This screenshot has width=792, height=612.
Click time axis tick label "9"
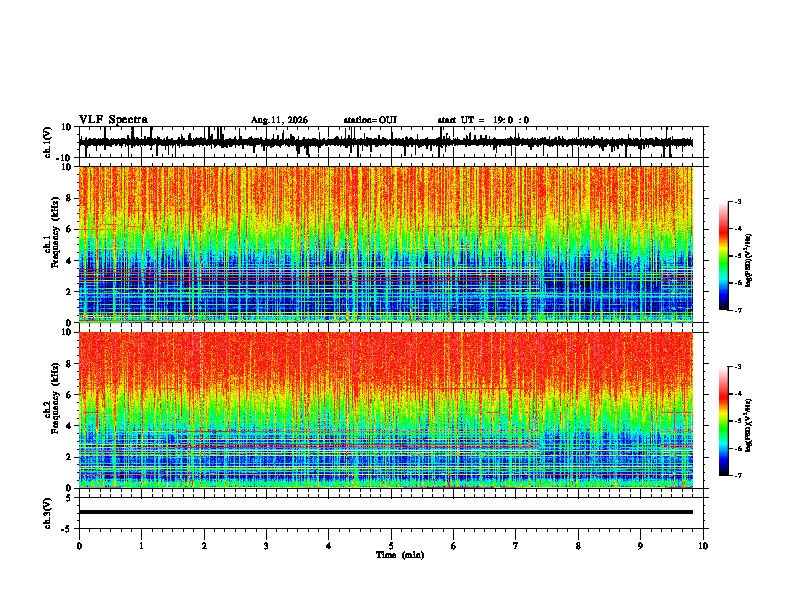(640, 546)
